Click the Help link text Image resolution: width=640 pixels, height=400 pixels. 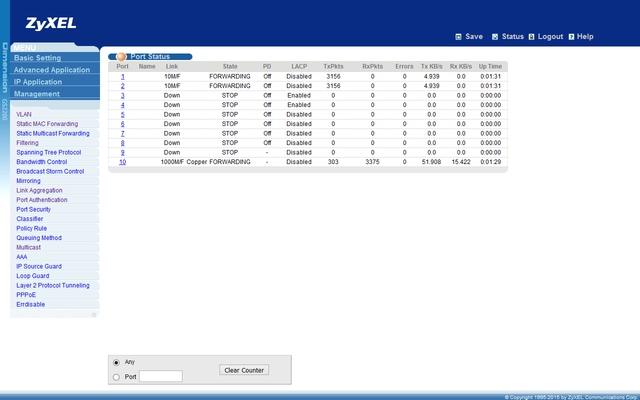[x=585, y=37]
